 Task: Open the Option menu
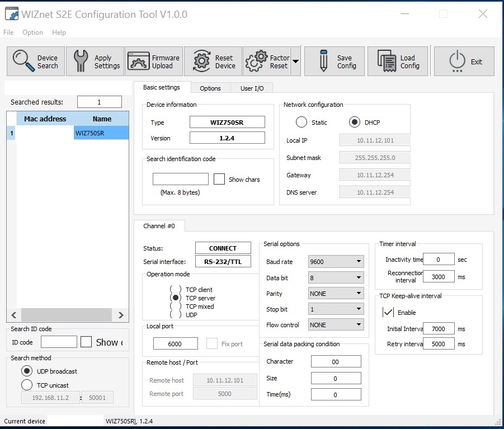pos(32,32)
